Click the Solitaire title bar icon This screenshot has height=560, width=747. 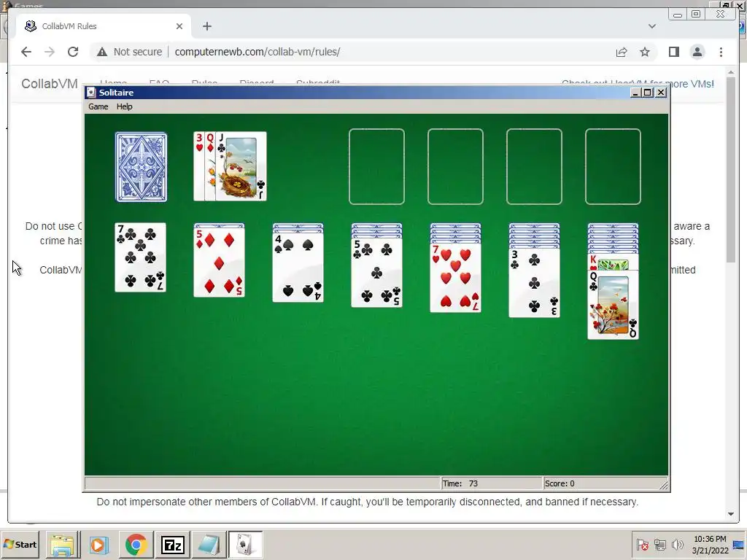[91, 93]
